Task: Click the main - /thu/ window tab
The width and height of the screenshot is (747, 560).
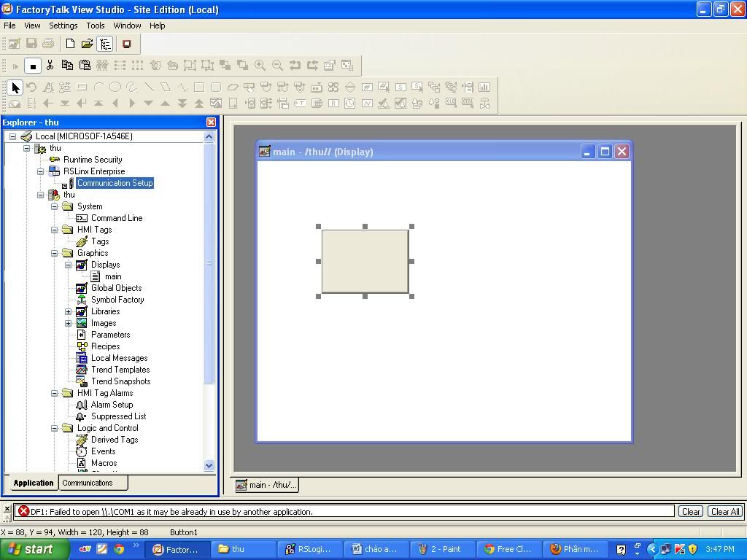Action: 267,485
